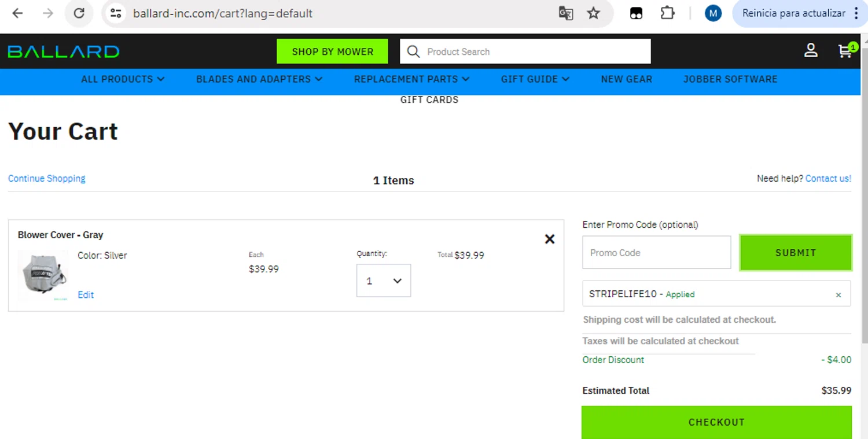Remove Blower Cover from the cart
868x439 pixels.
(x=550, y=239)
